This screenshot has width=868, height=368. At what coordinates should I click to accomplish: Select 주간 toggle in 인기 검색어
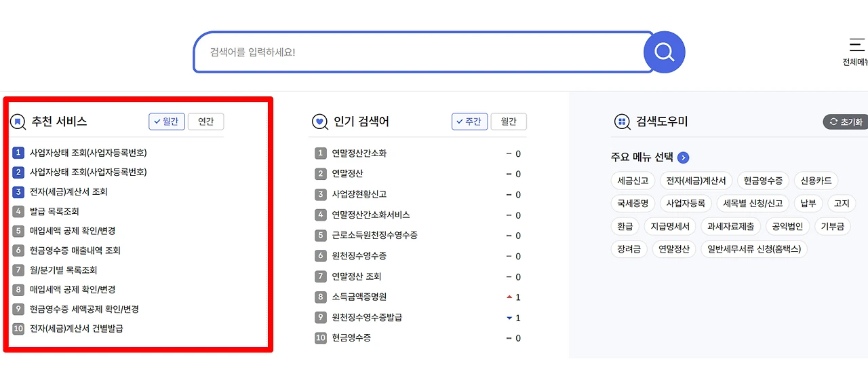(x=470, y=122)
